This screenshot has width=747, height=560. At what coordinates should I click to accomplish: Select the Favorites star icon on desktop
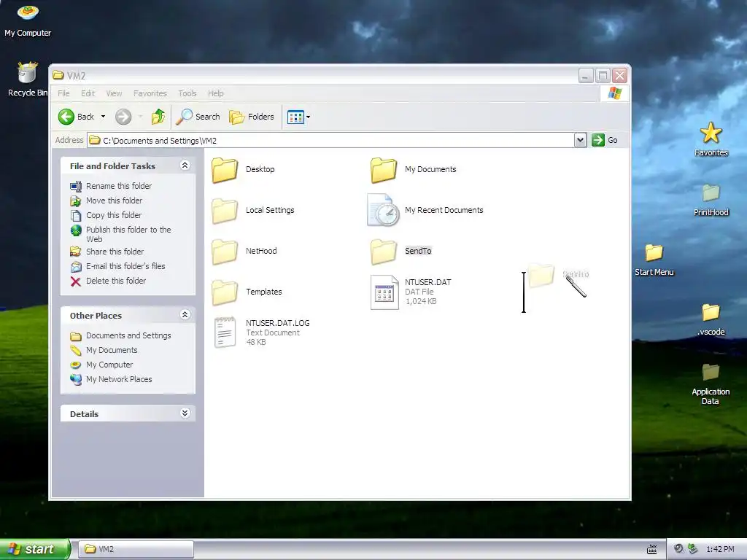tap(711, 133)
